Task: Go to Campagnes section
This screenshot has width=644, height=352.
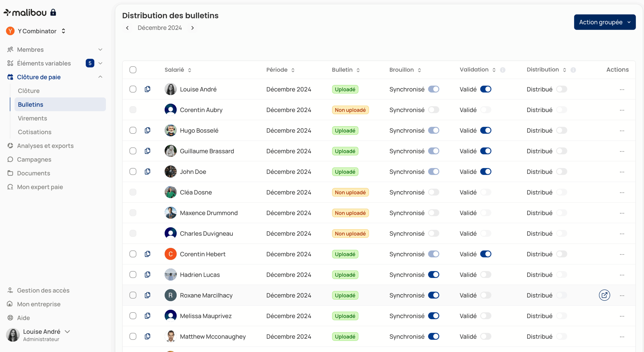Action: 34,159
